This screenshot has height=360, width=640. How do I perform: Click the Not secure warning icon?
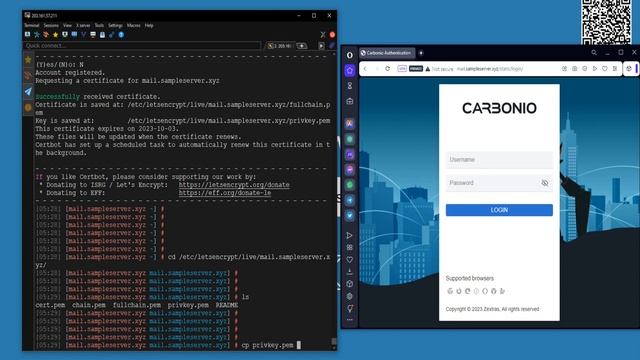[428, 69]
